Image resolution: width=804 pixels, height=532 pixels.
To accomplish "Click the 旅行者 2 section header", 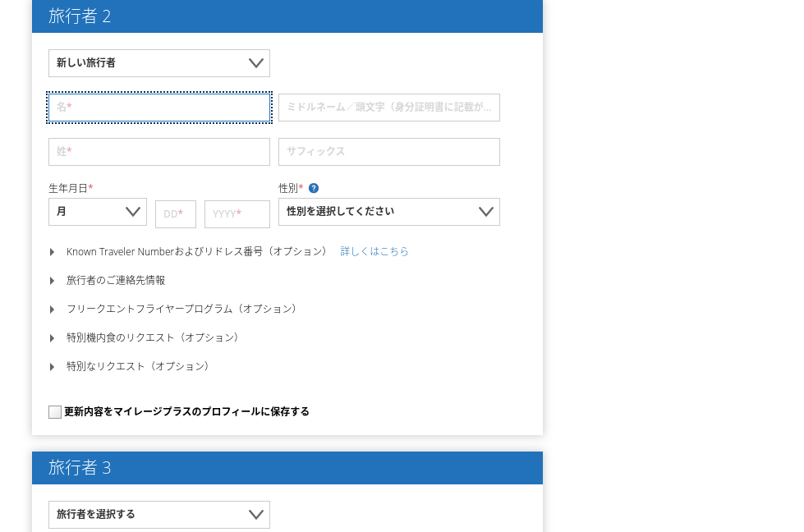I will [x=80, y=16].
